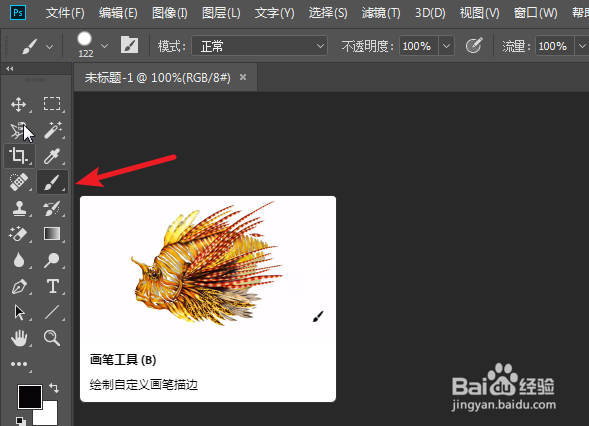The image size is (589, 426).
Task: Open the flow slider dropdown arrow
Action: [x=581, y=46]
